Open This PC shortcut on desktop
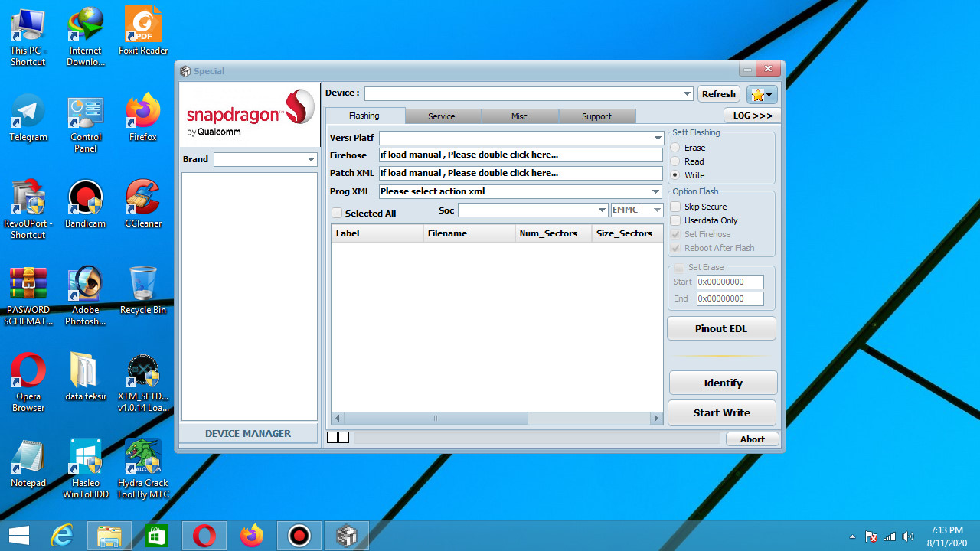The width and height of the screenshot is (980, 551). [x=28, y=36]
